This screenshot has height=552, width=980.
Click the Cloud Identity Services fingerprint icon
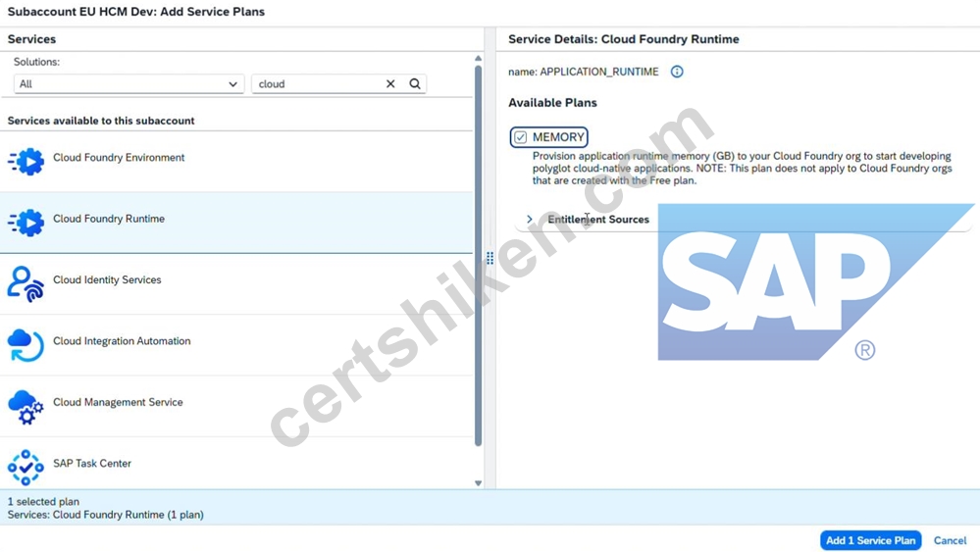(26, 283)
